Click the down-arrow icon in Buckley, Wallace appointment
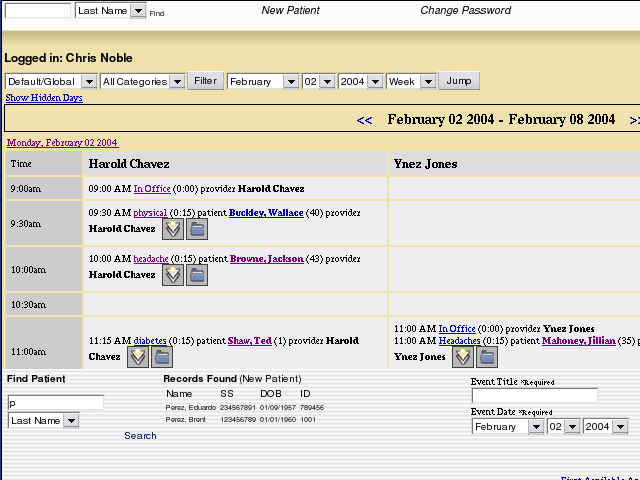This screenshot has height=480, width=640. click(173, 229)
